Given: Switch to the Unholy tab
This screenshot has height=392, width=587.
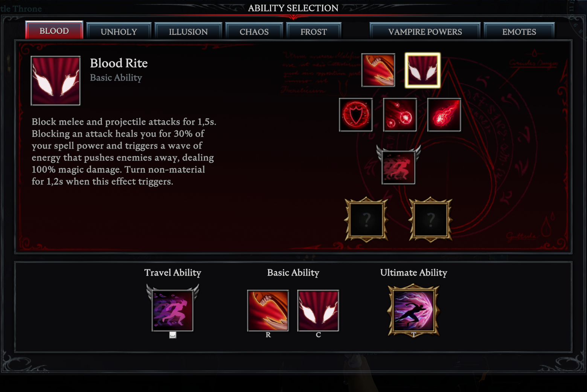Looking at the screenshot, I should pos(119,31).
